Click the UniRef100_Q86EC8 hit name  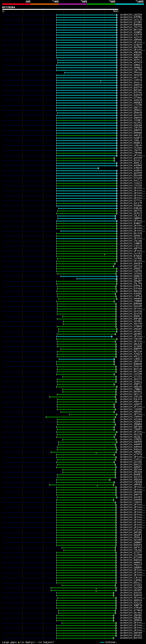pyautogui.click(x=131, y=276)
